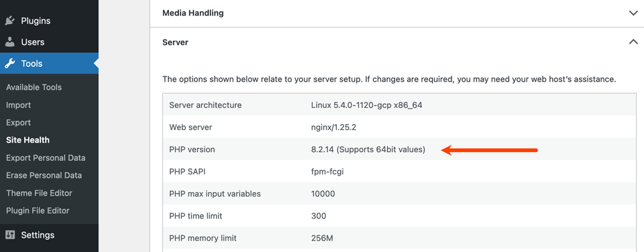The height and width of the screenshot is (252, 644).
Task: Select the 300 time limit value
Action: pyautogui.click(x=319, y=216)
